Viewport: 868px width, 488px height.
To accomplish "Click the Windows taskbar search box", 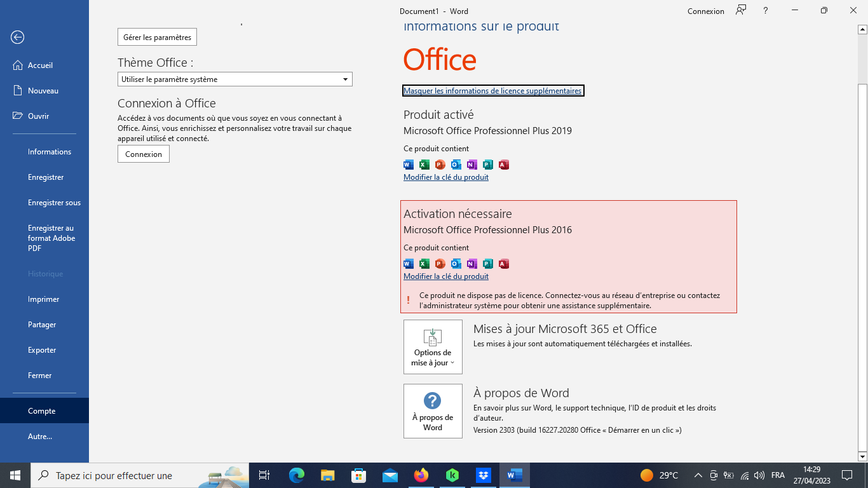I will (140, 475).
